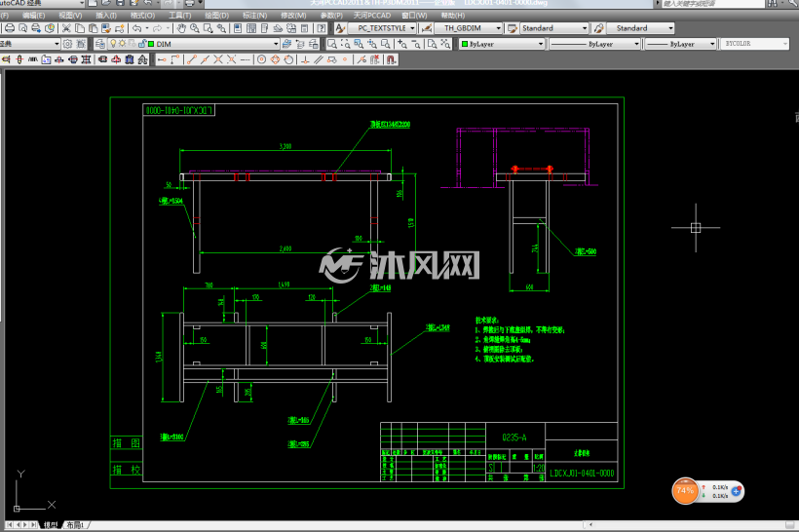
Task: Click the Copy to clipboard icon
Action: pyautogui.click(x=80, y=28)
